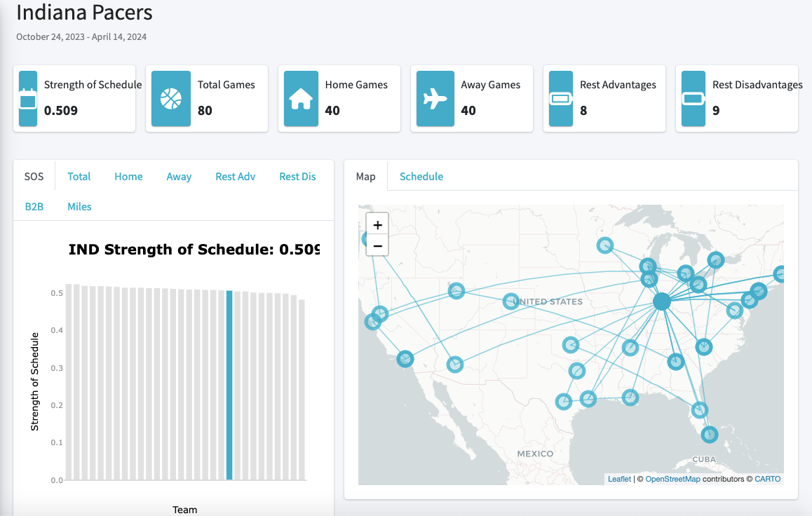The height and width of the screenshot is (516, 812).
Task: Open the Leaflet attribution link
Action: pyautogui.click(x=619, y=480)
